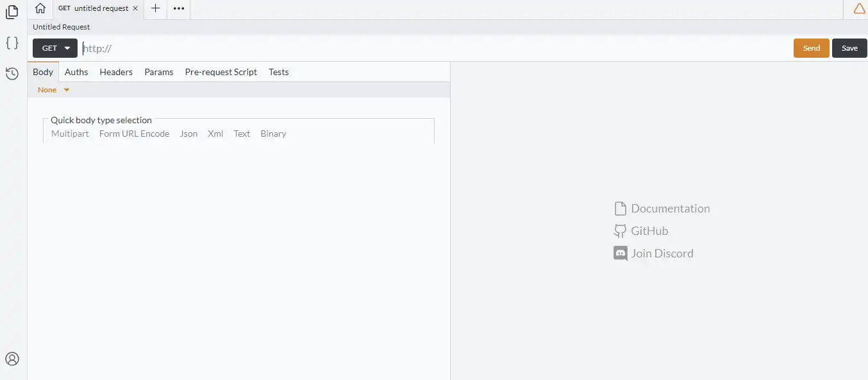This screenshot has width=868, height=380.
Task: Open the Environments braces icon
Action: (x=12, y=43)
